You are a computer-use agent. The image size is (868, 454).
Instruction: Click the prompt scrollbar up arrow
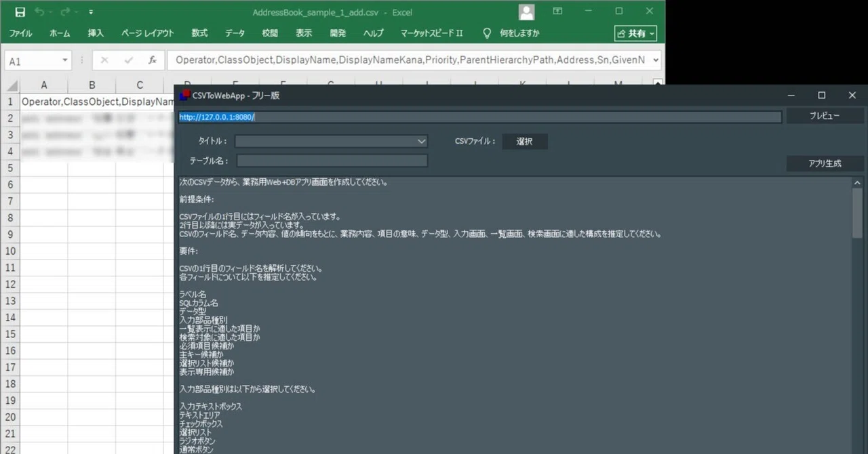857,182
